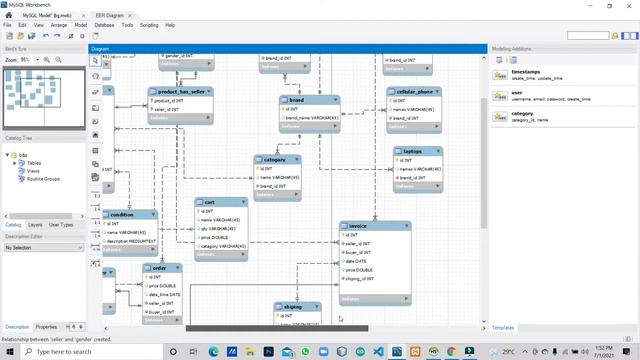Select the timestamps template entry

[563, 75]
